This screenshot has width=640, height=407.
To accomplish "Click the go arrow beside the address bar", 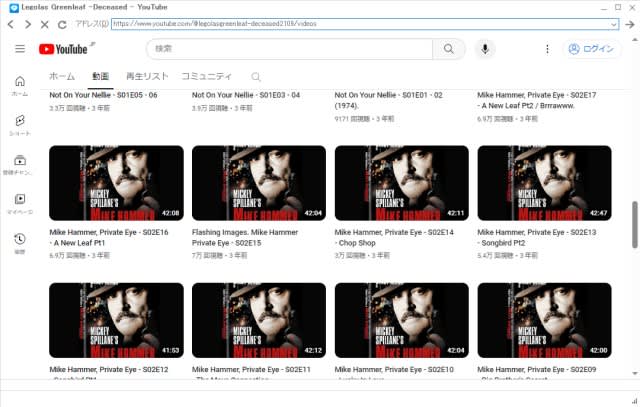I will (x=629, y=24).
